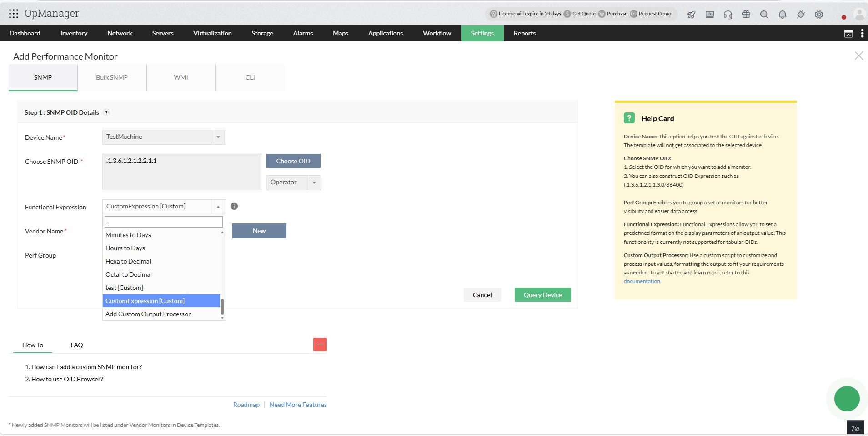This screenshot has width=868, height=436.
Task: Select Hours to Days option
Action: (x=161, y=248)
